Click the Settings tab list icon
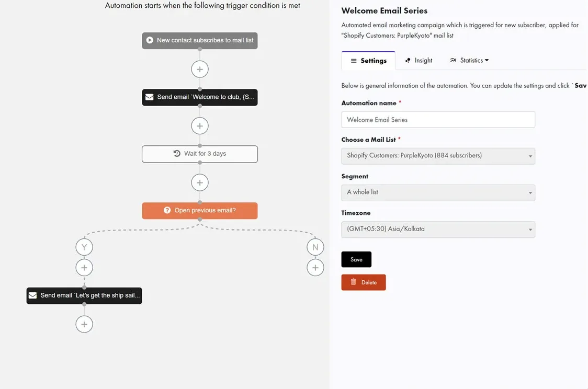588x389 pixels. pyautogui.click(x=353, y=61)
